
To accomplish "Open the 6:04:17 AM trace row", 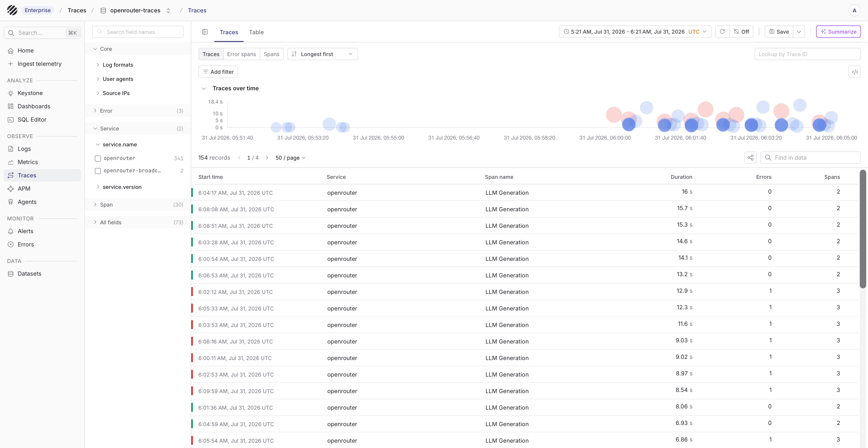I will tap(525, 193).
